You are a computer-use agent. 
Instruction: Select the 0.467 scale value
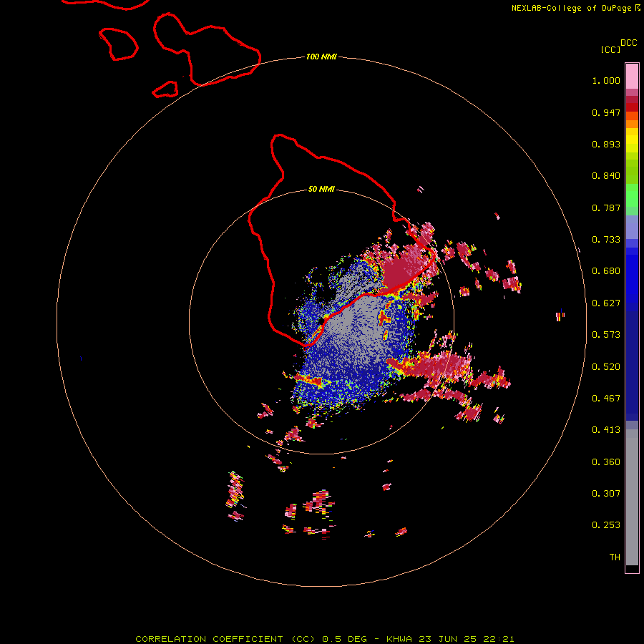(606, 399)
